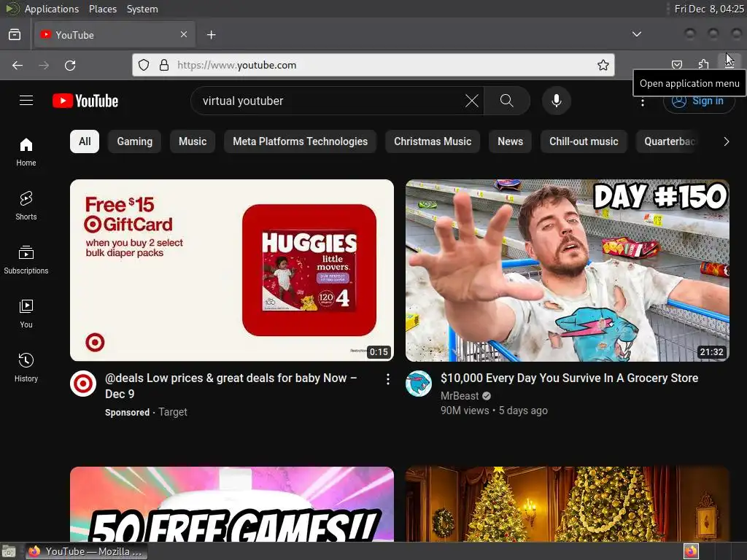747x560 pixels.
Task: Open YouTube hamburger guide menu
Action: [x=26, y=101]
